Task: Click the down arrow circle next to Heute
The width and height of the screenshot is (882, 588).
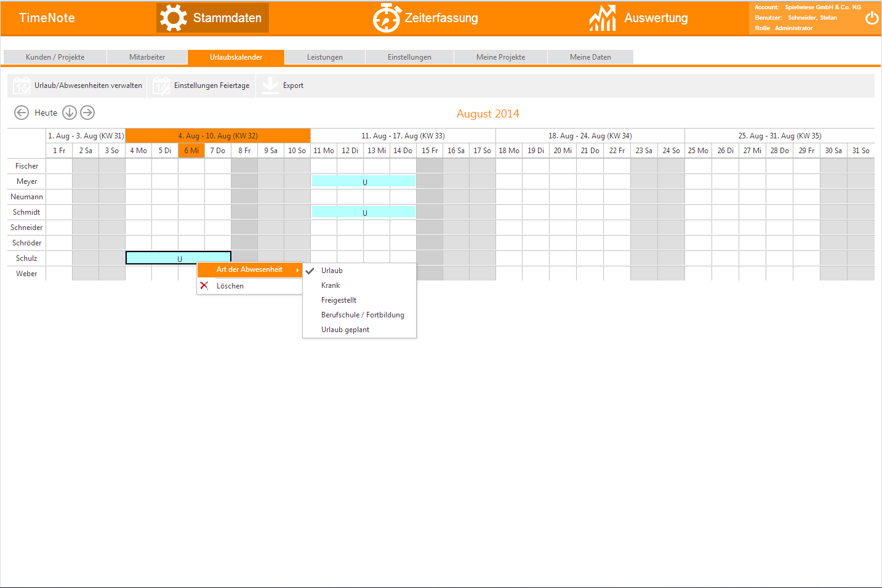Action: pos(70,113)
